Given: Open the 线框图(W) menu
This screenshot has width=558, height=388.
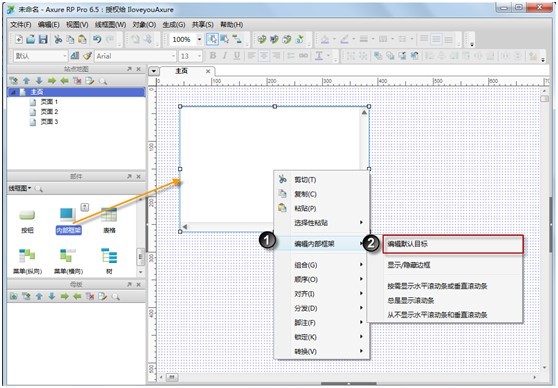Looking at the screenshot, I should click(x=110, y=25).
